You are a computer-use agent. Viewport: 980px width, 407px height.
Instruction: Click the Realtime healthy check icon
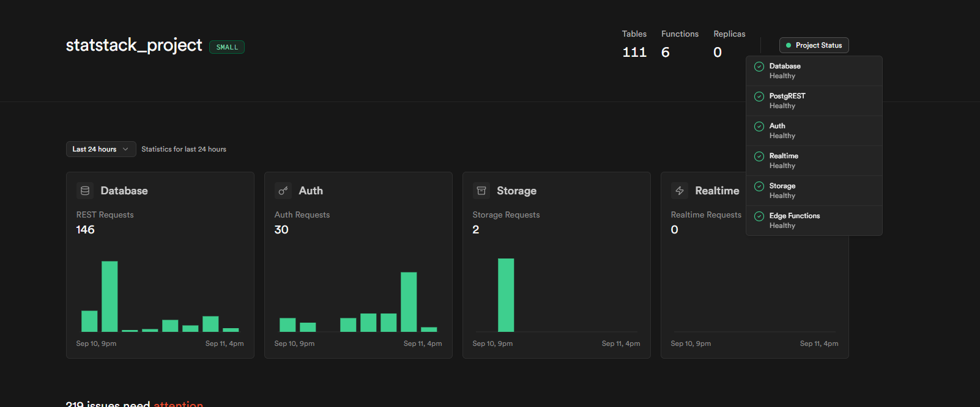(759, 156)
